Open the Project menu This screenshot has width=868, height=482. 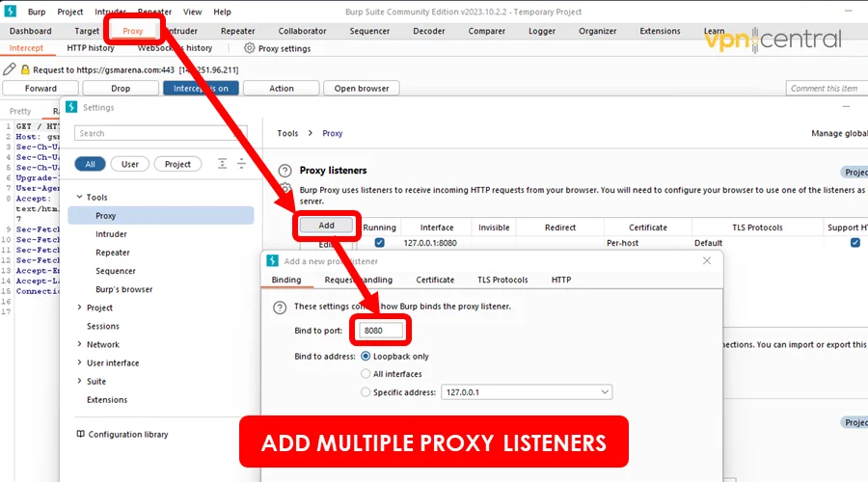click(70, 12)
